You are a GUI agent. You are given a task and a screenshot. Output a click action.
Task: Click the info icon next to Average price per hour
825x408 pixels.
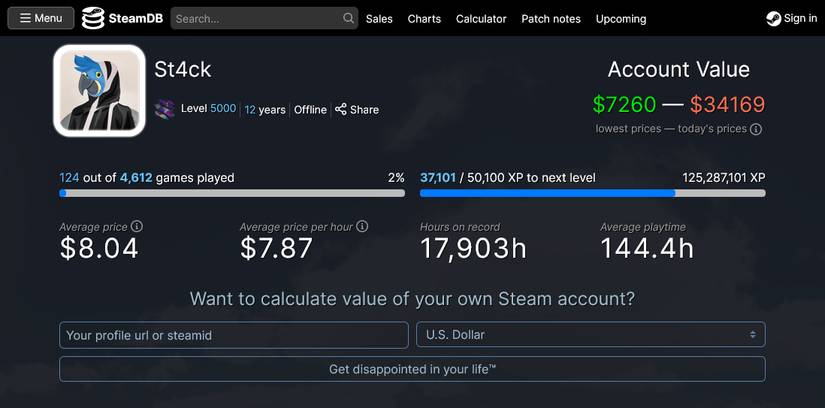tap(362, 227)
